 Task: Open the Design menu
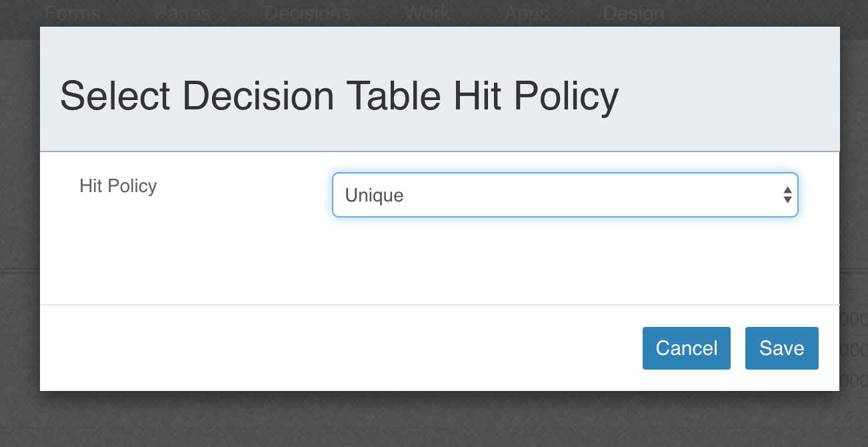(x=633, y=13)
